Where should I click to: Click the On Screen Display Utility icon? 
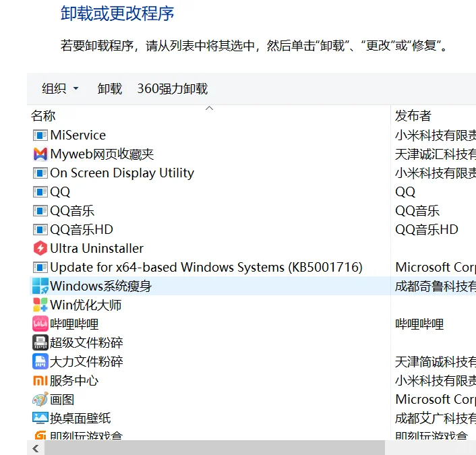40,173
